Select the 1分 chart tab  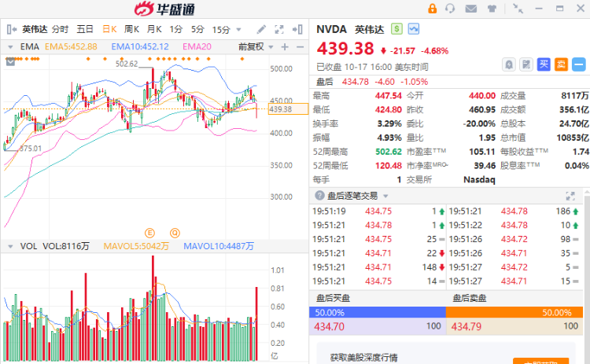point(175,29)
